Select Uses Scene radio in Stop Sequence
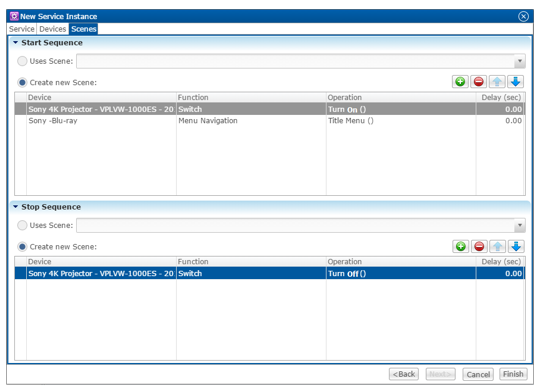Image resolution: width=539 pixels, height=391 pixels. tap(22, 225)
